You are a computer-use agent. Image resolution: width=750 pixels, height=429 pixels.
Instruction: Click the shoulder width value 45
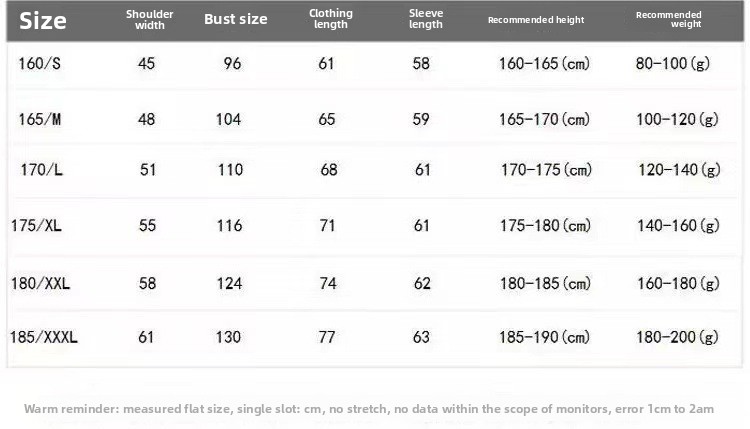click(147, 64)
